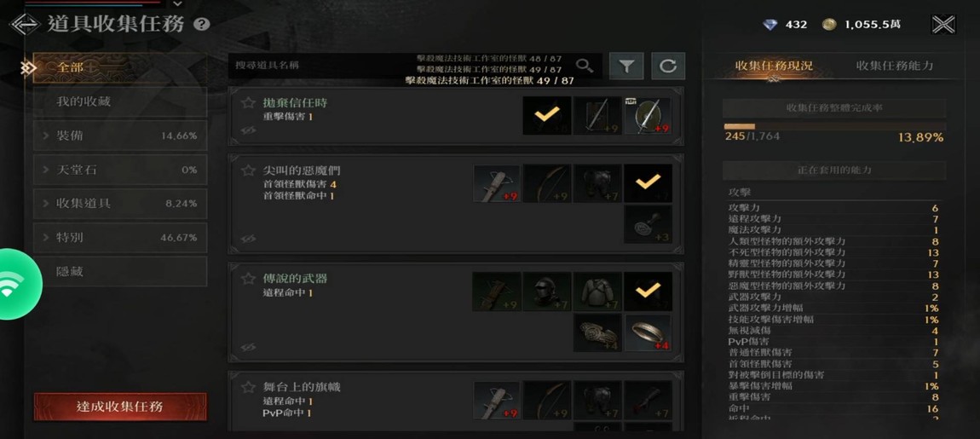980x439 pixels.
Task: Click the refresh circular arrow icon
Action: (668, 66)
